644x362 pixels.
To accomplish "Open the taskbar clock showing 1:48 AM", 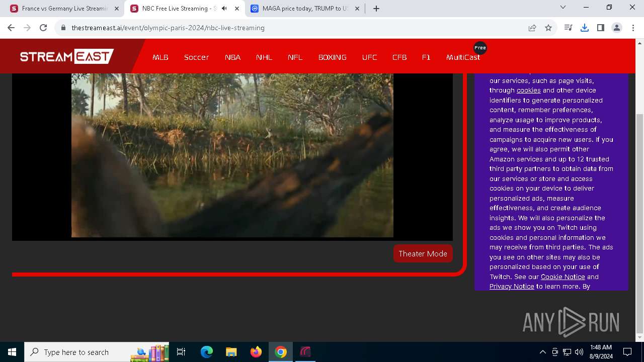I will click(601, 352).
